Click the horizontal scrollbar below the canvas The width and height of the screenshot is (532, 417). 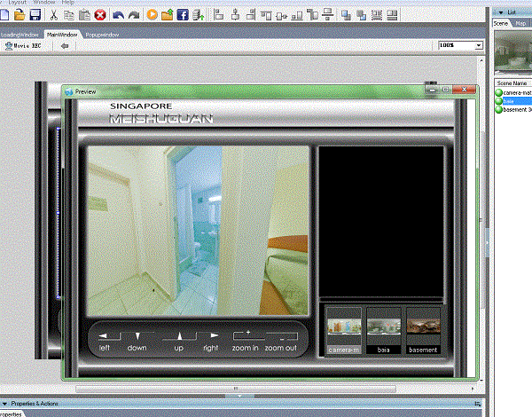click(236, 389)
